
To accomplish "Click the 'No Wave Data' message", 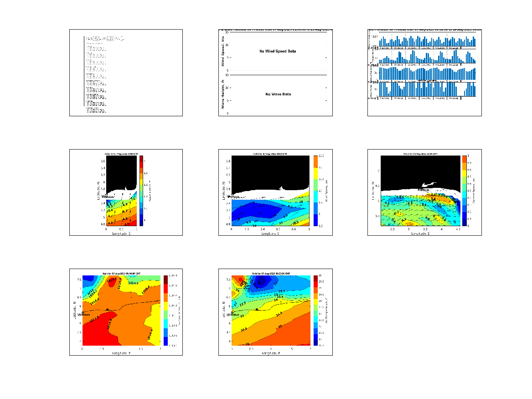I will coord(278,94).
